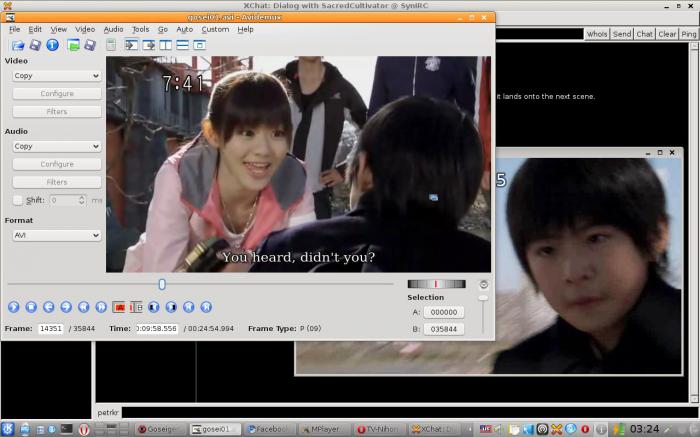Viewport: 700px width, 437px height.
Task: Open the KDE start menu
Action: pos(8,429)
